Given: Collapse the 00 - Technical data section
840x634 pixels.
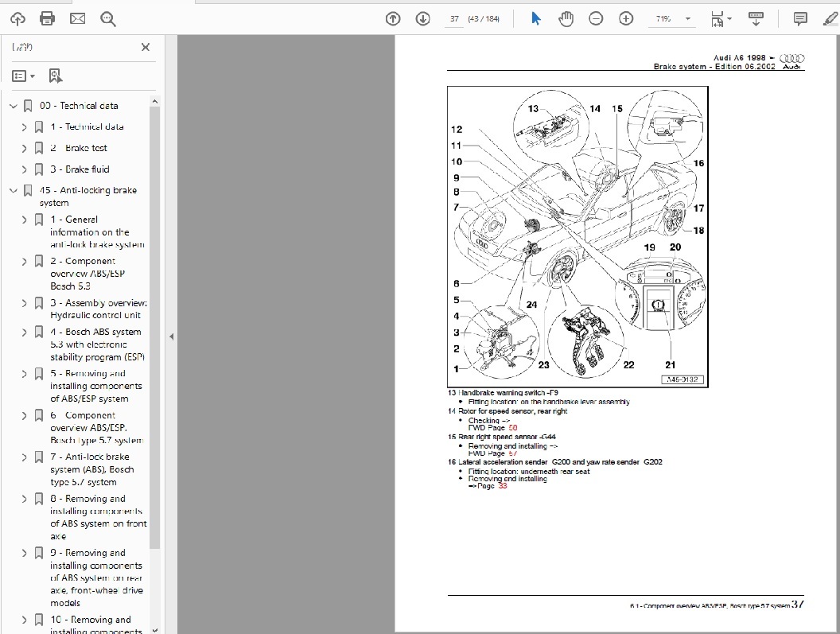Looking at the screenshot, I should 14,106.
